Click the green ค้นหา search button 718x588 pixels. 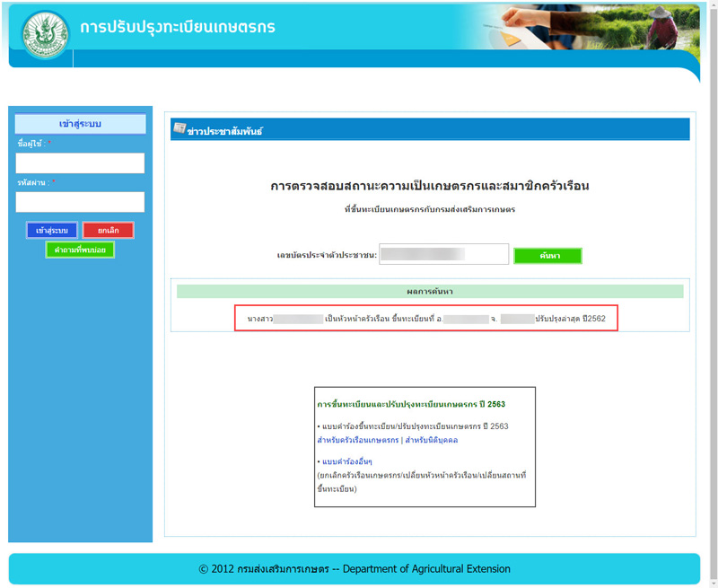pos(547,256)
